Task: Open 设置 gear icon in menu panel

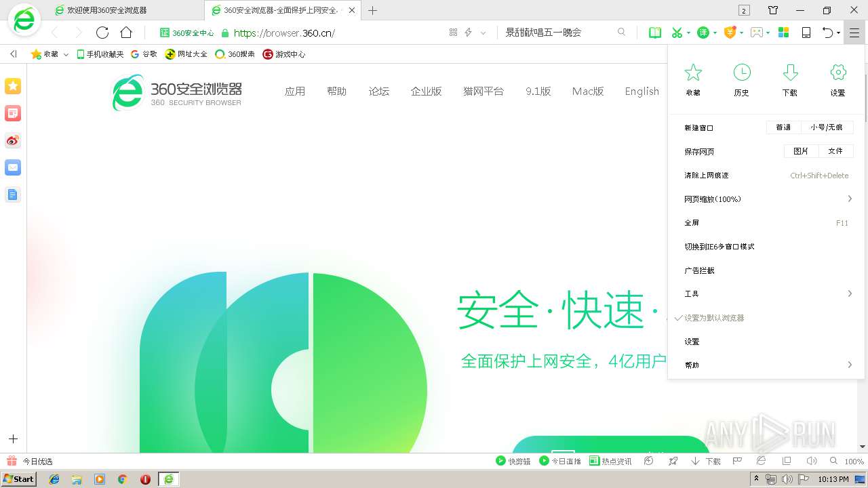Action: (838, 73)
